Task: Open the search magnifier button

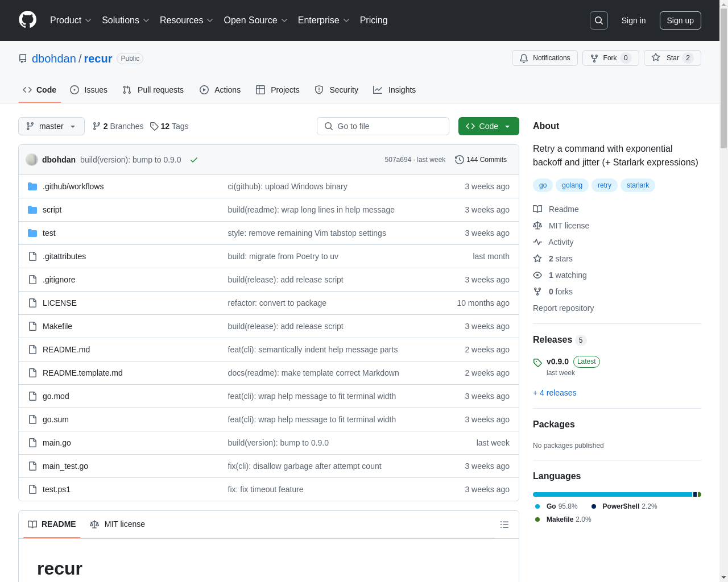Action: [x=599, y=20]
